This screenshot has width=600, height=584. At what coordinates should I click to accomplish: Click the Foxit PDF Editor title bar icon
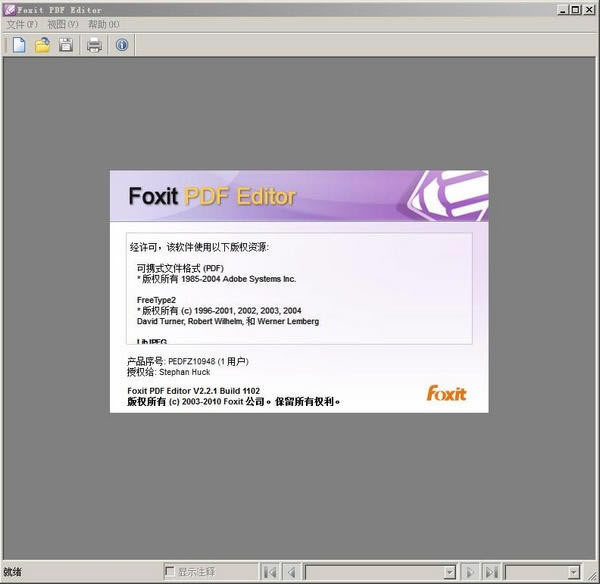pos(9,10)
